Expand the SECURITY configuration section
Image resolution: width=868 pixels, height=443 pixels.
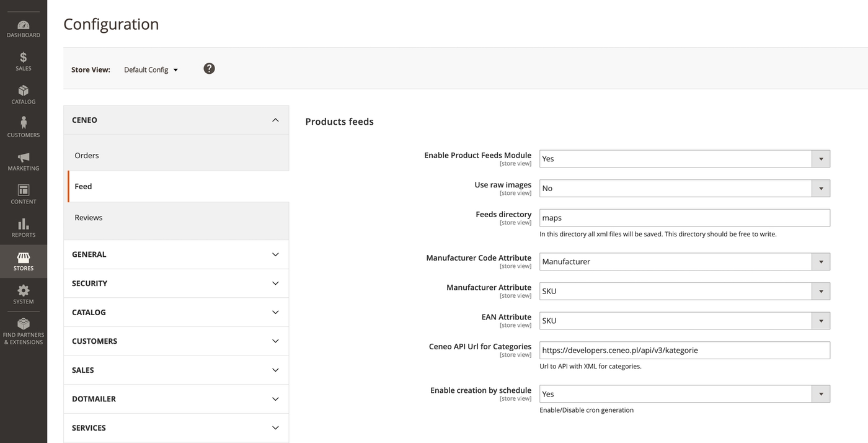tap(176, 284)
